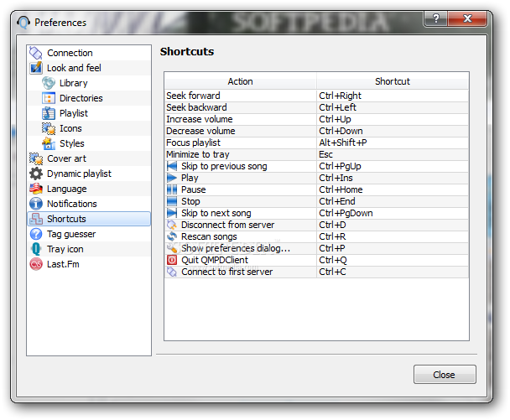Viewport: 510px width, 420px height.
Task: Select the Seek forward action row
Action: 241,96
